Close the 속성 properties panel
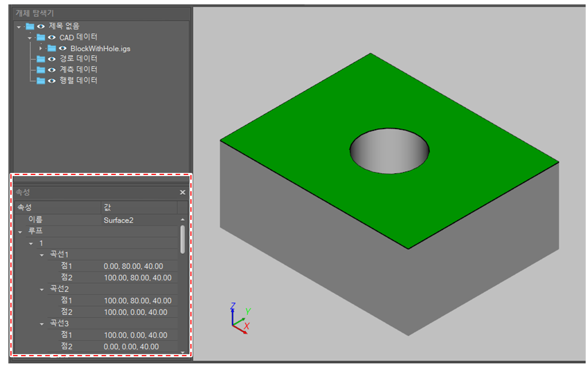Image resolution: width=588 pixels, height=369 pixels. [x=182, y=192]
